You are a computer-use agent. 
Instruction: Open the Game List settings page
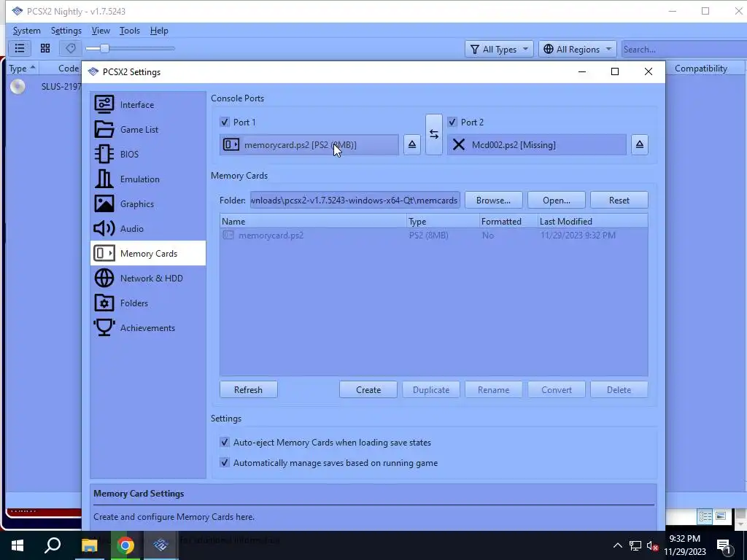tap(147, 130)
